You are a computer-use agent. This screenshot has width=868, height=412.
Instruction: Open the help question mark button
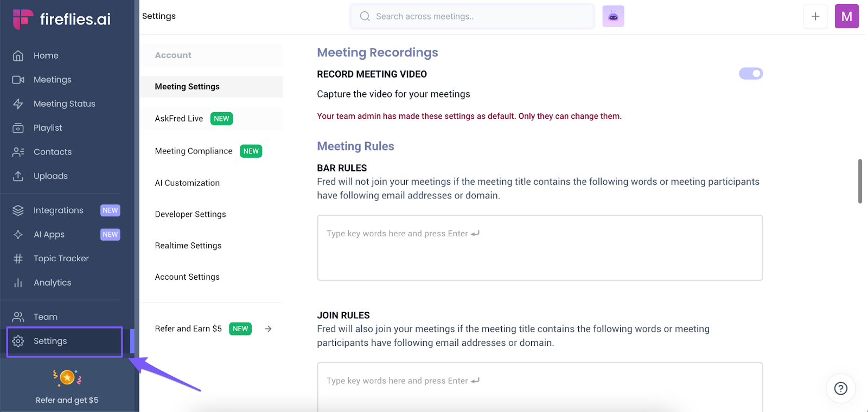[841, 388]
